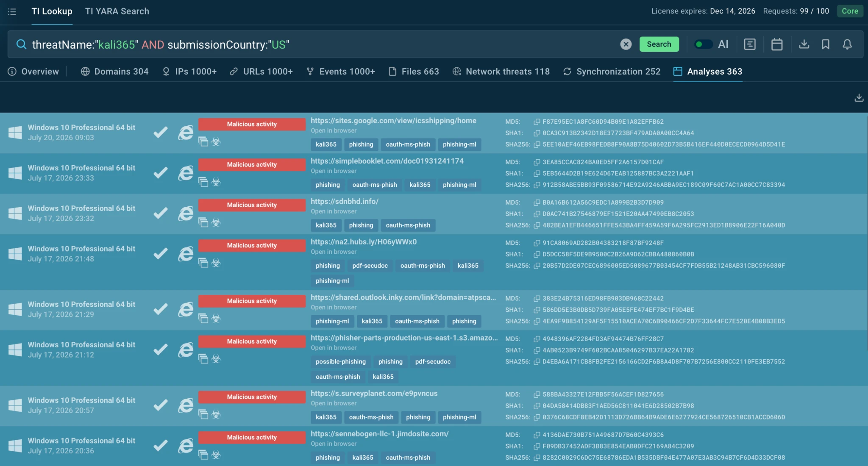868x466 pixels.
Task: Open the Network threats 118 tab
Action: 501,71
